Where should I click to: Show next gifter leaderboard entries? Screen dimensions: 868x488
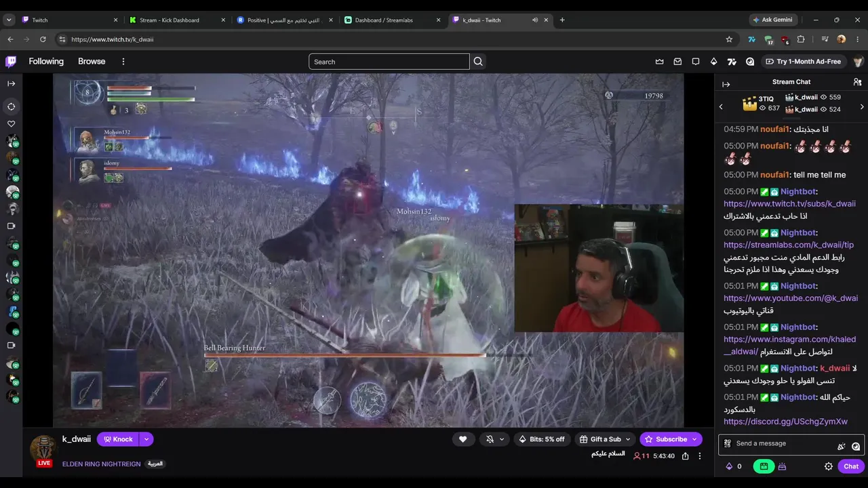(x=862, y=107)
